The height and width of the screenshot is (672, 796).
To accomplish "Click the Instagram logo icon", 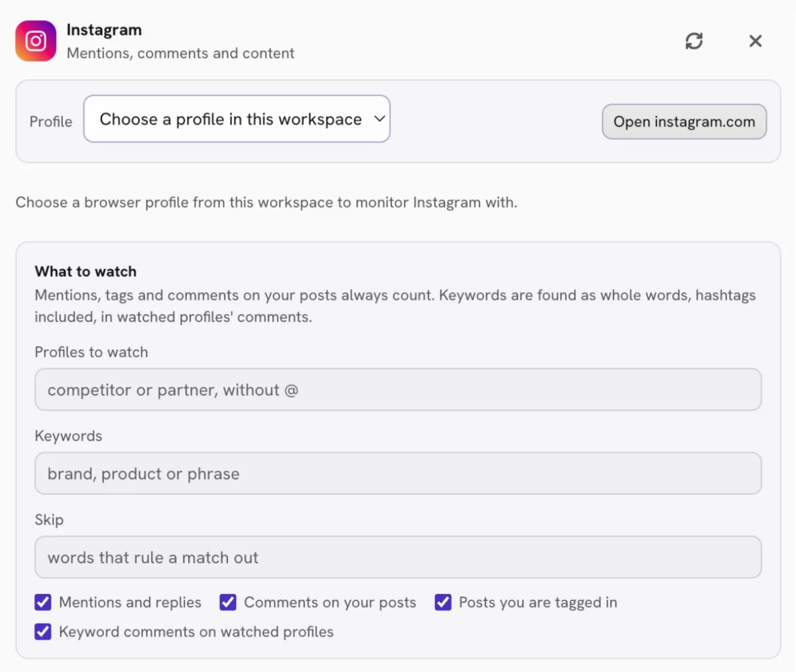I will click(35, 41).
